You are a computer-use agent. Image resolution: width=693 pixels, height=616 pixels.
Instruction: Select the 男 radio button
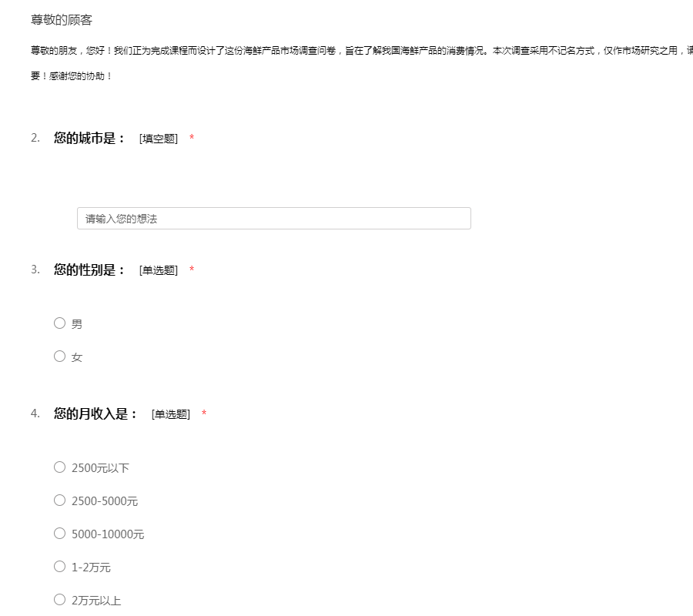pos(60,323)
